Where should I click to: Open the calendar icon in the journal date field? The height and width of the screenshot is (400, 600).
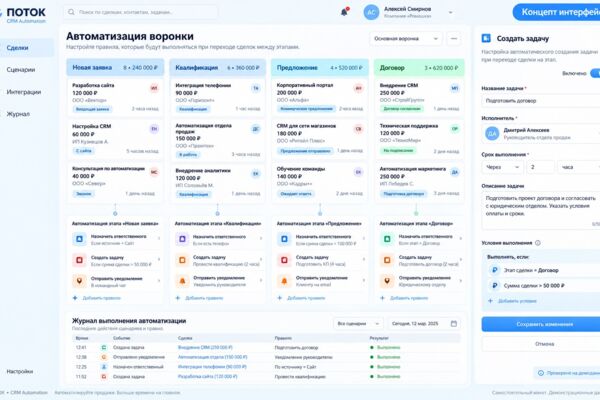453,324
